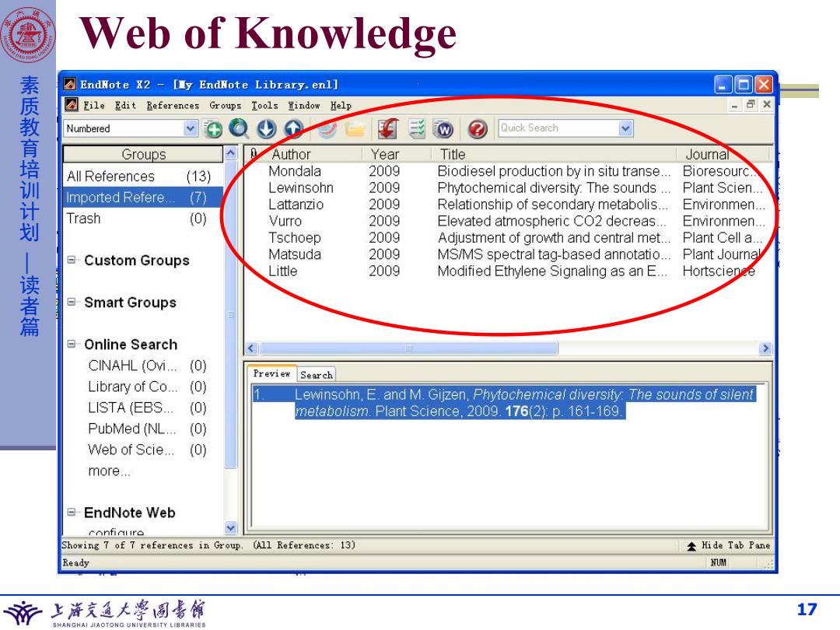Open the Help menu
Image resolution: width=840 pixels, height=630 pixels.
(341, 106)
